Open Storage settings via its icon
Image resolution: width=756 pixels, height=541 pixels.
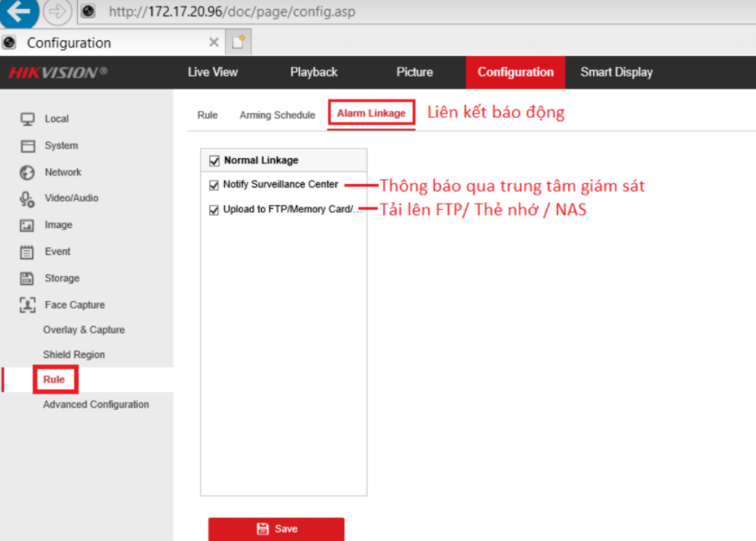point(28,278)
